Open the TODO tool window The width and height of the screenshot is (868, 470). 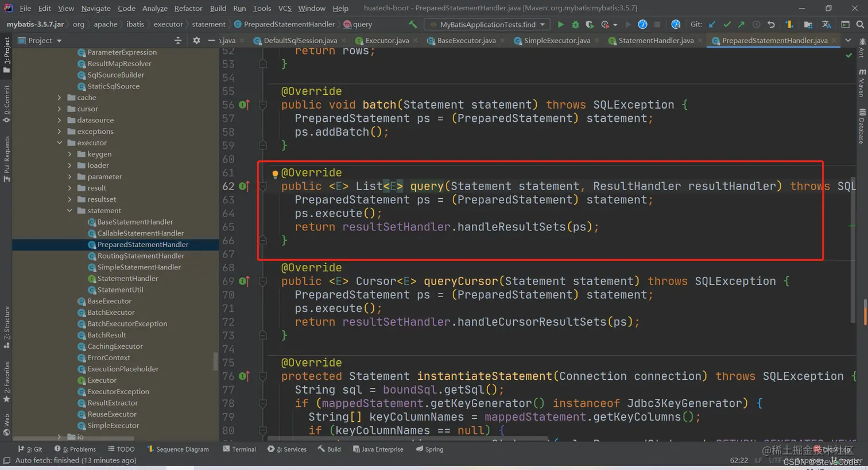point(121,449)
